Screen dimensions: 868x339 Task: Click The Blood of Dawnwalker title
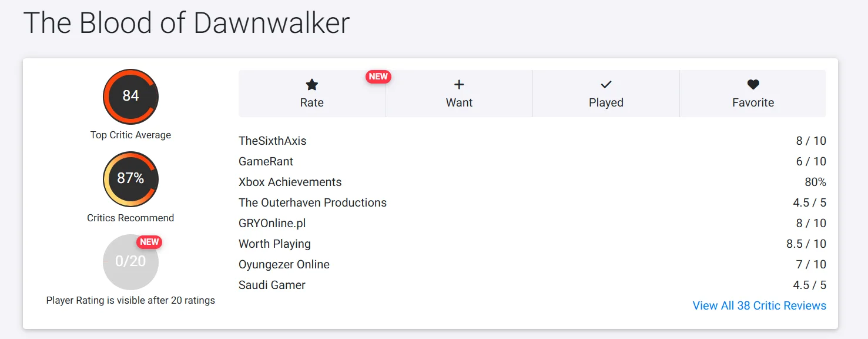click(186, 22)
